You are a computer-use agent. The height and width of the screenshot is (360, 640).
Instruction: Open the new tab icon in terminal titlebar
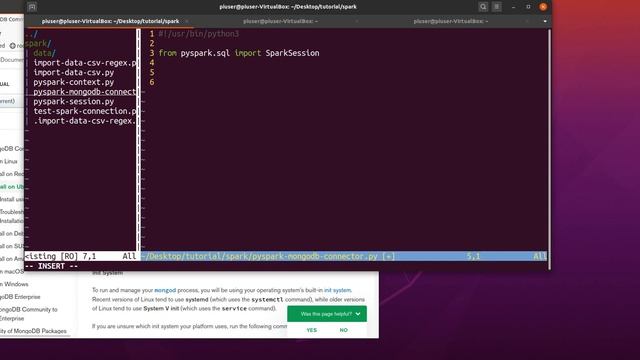coord(32,7)
